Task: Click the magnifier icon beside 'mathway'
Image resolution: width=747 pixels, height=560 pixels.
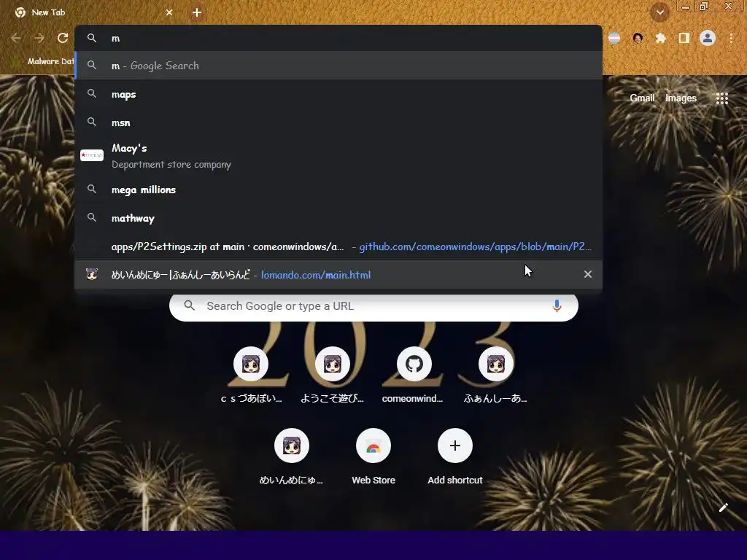Action: (92, 217)
